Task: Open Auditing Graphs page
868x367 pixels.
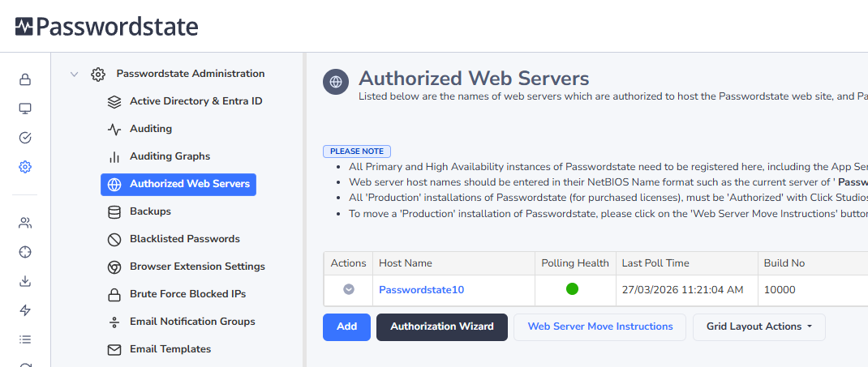Action: (x=170, y=156)
